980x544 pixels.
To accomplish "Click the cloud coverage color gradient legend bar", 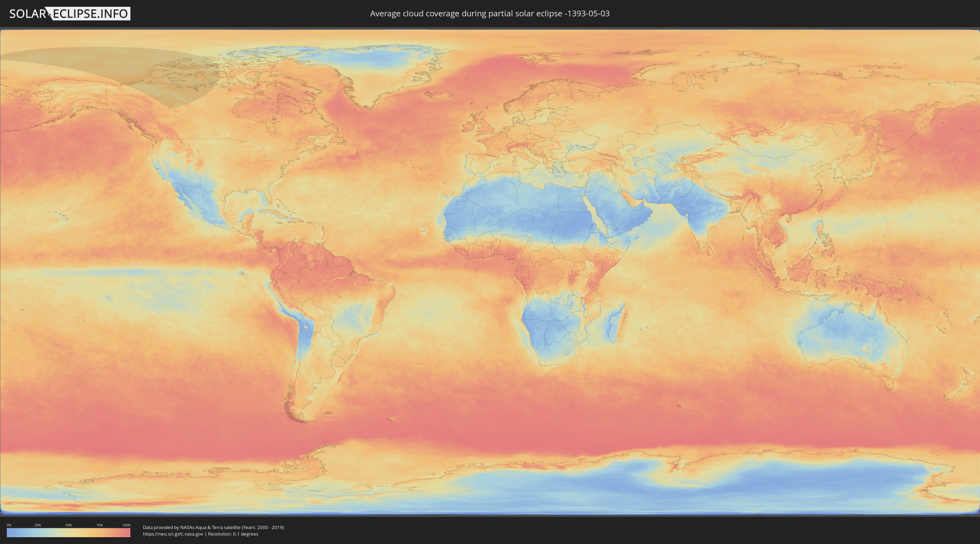I will 69,533.
